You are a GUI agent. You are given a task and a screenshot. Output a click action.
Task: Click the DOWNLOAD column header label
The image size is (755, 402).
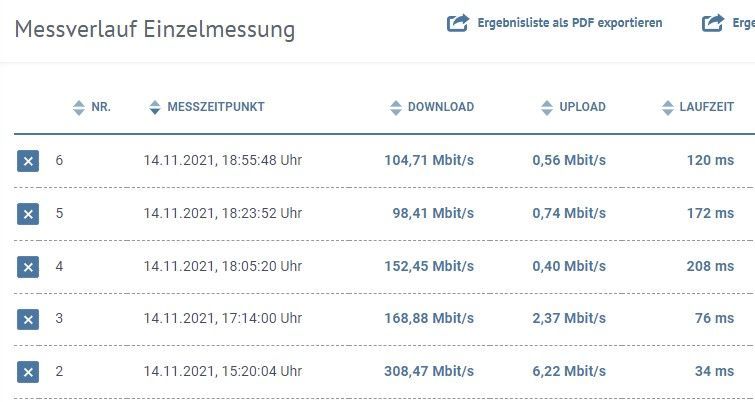(x=441, y=107)
